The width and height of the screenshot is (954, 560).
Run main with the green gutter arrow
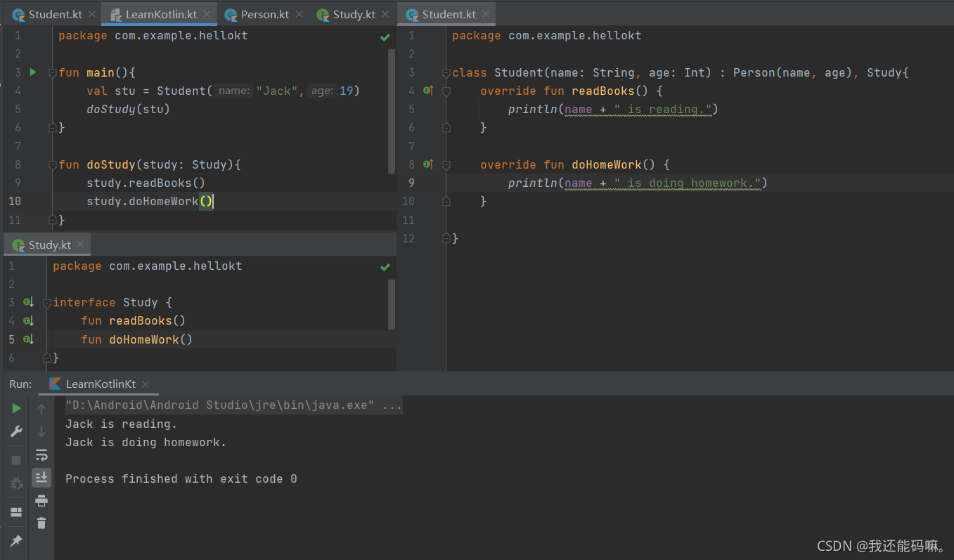(x=32, y=72)
